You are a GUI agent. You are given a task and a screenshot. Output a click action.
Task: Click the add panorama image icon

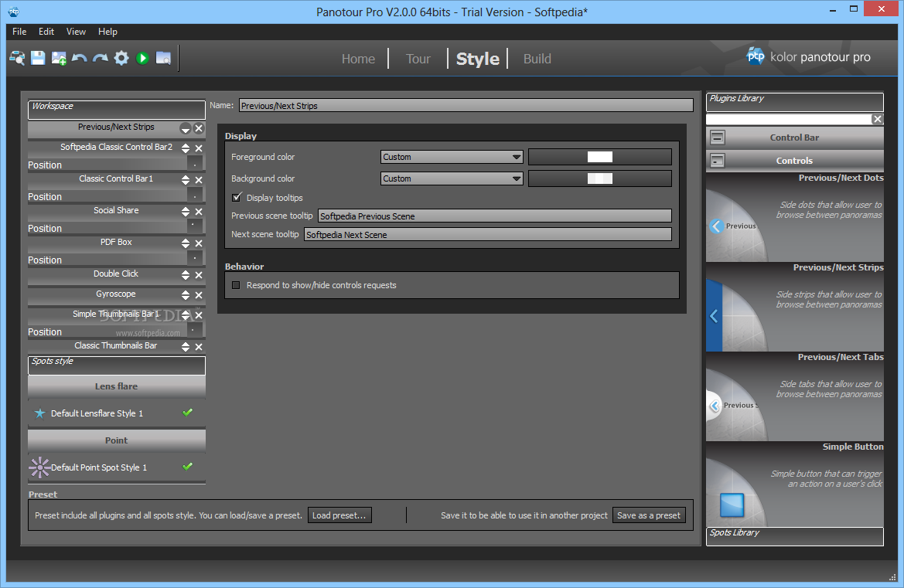tap(59, 58)
